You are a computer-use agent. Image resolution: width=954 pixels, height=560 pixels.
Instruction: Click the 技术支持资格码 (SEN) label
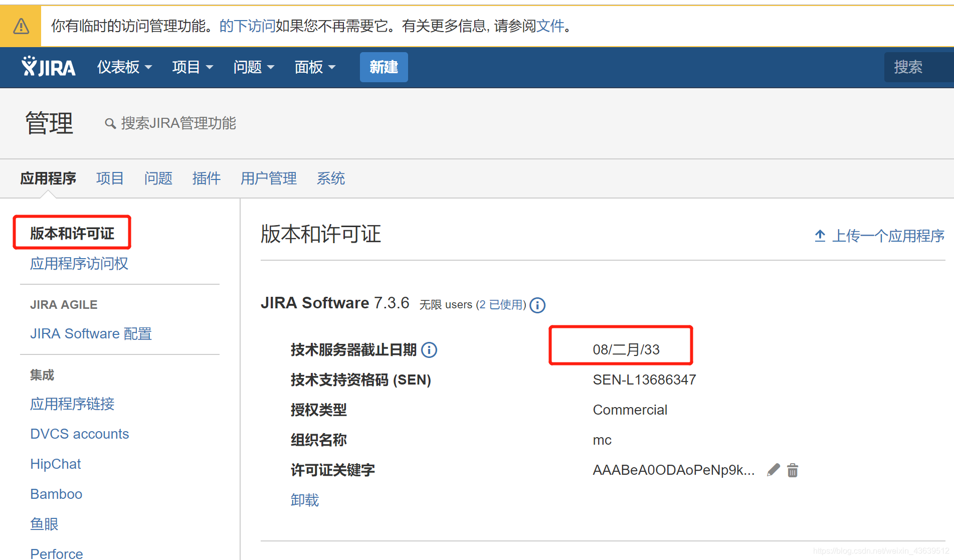coord(361,380)
